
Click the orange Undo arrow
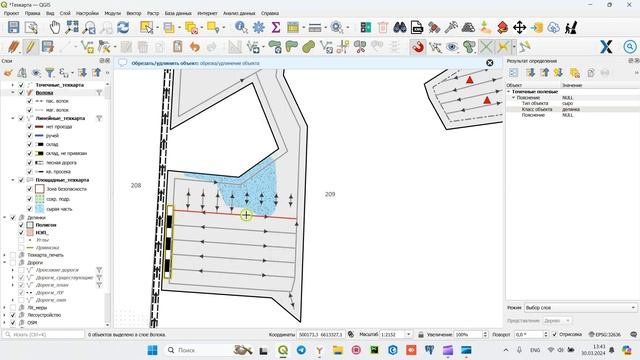[195, 47]
